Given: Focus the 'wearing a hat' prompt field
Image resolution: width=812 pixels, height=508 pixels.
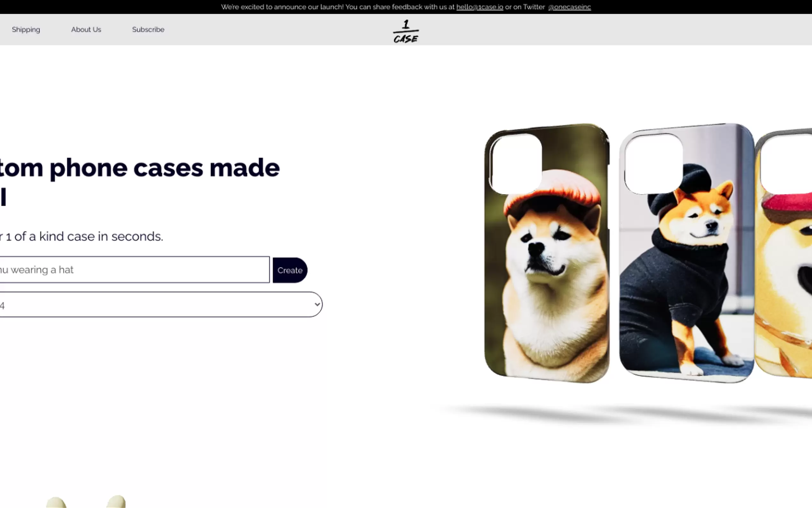Looking at the screenshot, I should [134, 270].
